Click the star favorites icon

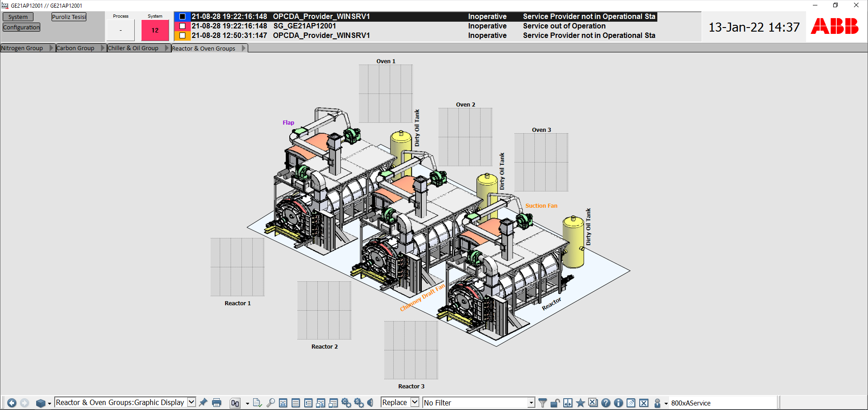(580, 403)
